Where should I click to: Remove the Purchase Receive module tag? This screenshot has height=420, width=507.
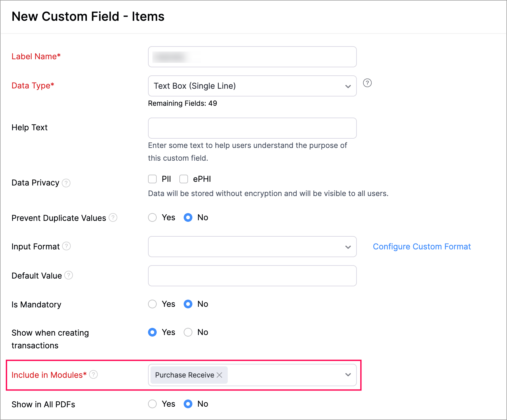point(219,375)
